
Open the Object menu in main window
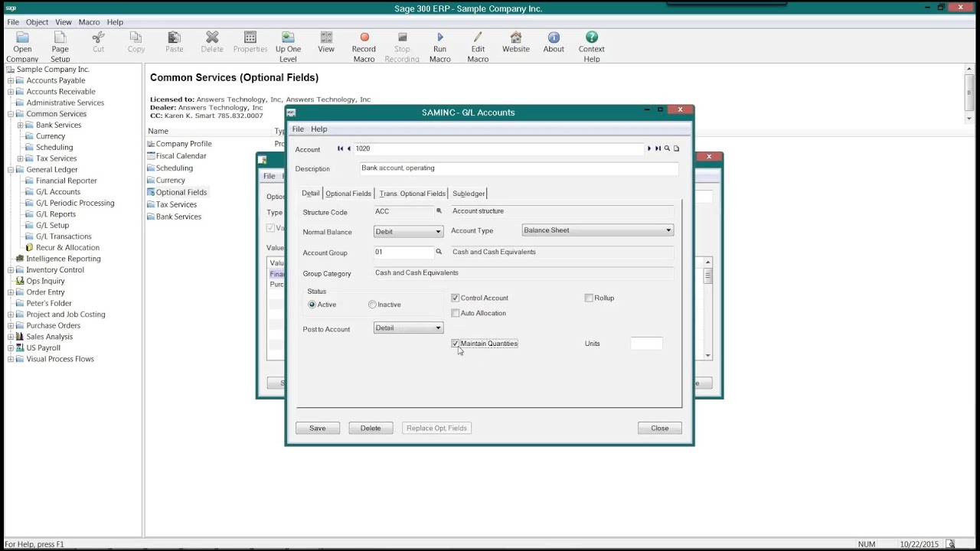(x=37, y=22)
